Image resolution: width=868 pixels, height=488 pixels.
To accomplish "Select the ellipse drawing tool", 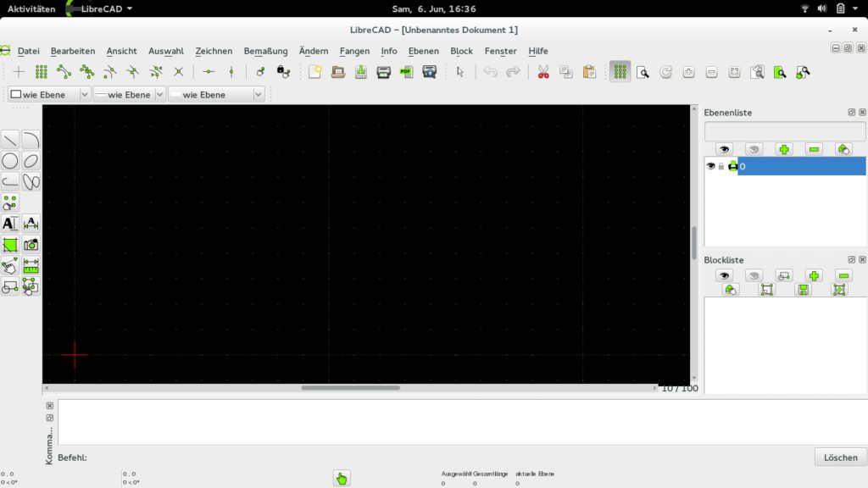I will (x=31, y=161).
